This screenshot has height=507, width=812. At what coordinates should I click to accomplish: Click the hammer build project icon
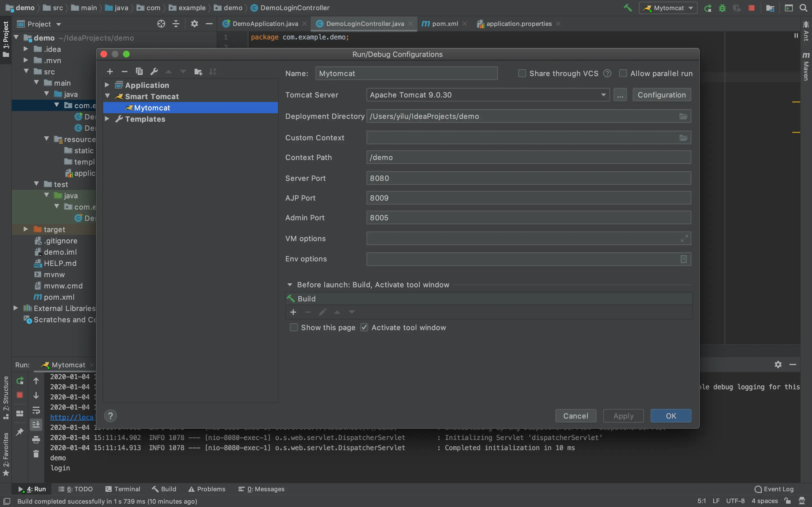(x=627, y=8)
